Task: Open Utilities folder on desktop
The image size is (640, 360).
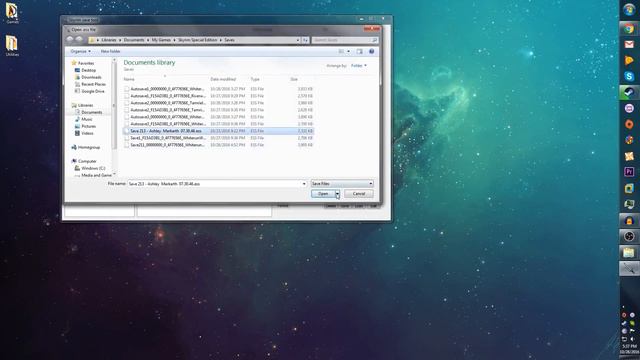Action: [12, 45]
